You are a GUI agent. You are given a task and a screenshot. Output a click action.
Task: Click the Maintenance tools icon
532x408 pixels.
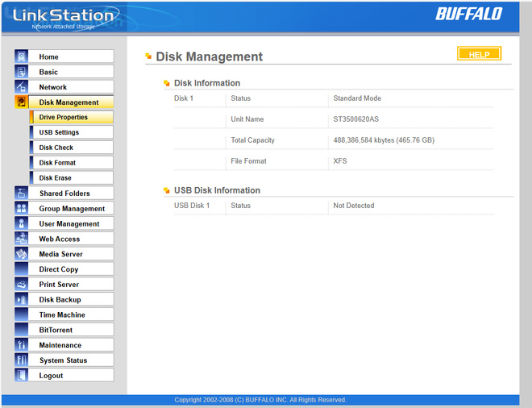22,345
